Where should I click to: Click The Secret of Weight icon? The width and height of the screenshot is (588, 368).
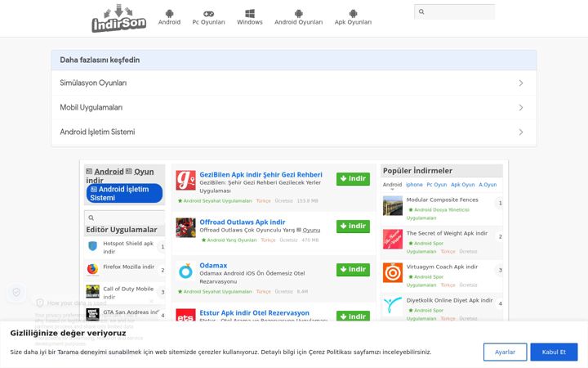(393, 239)
